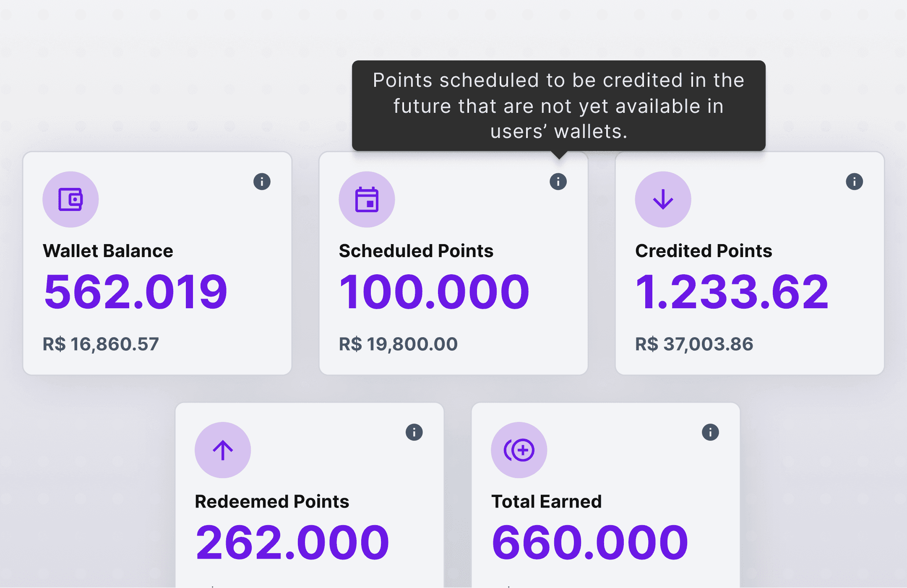Click the R$ 37,003.86 amount

(x=694, y=344)
